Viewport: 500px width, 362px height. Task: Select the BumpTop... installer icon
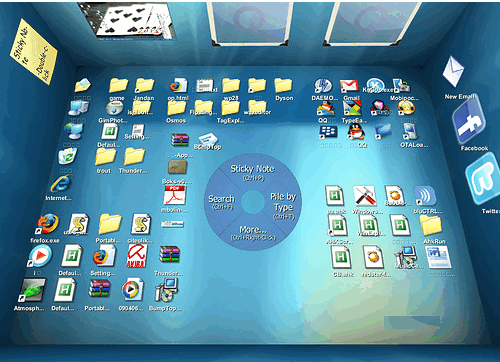click(x=167, y=290)
